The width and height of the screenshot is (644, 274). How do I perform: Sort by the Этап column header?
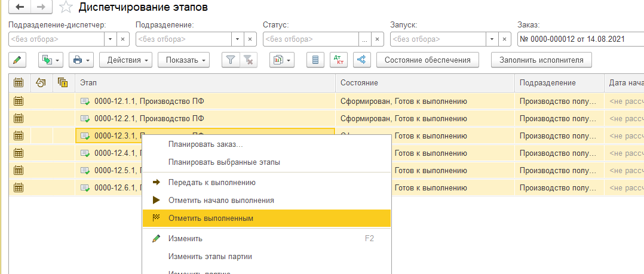205,83
